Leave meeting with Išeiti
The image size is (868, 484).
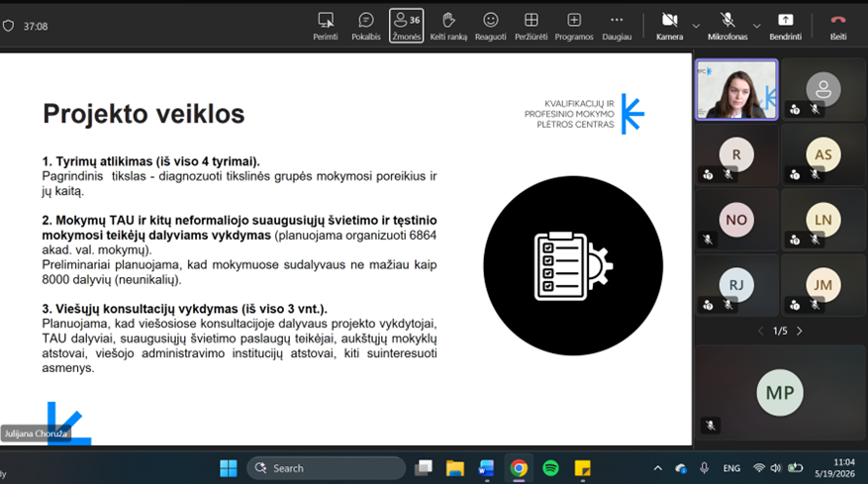pos(838,26)
